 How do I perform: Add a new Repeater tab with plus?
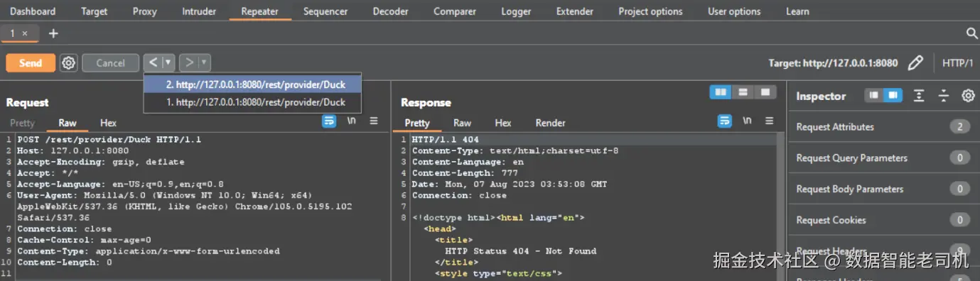click(x=53, y=33)
